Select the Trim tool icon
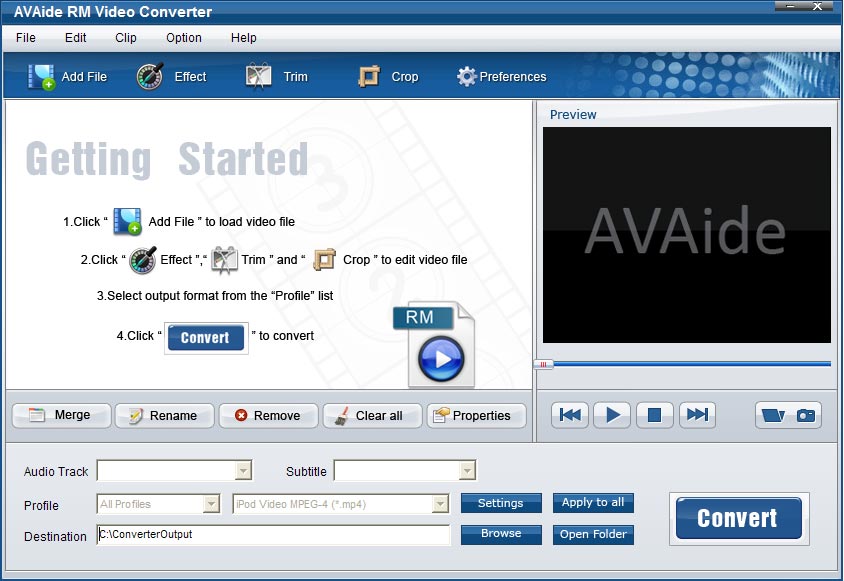Screen dimensions: 844x581 coord(258,75)
